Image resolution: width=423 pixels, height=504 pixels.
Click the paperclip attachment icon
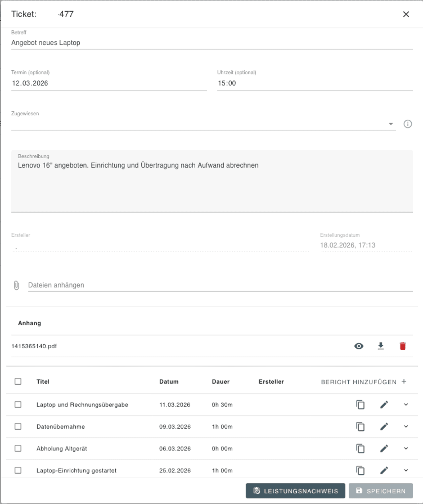17,285
